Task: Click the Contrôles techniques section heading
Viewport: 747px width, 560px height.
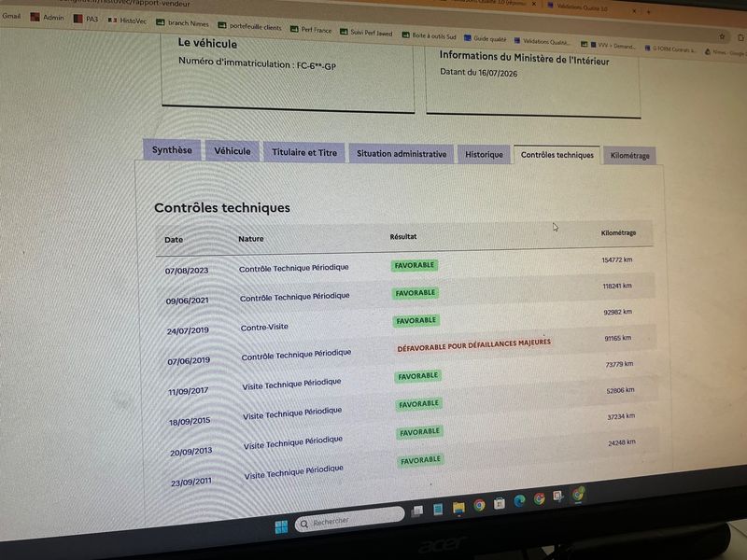Action: pyautogui.click(x=222, y=207)
